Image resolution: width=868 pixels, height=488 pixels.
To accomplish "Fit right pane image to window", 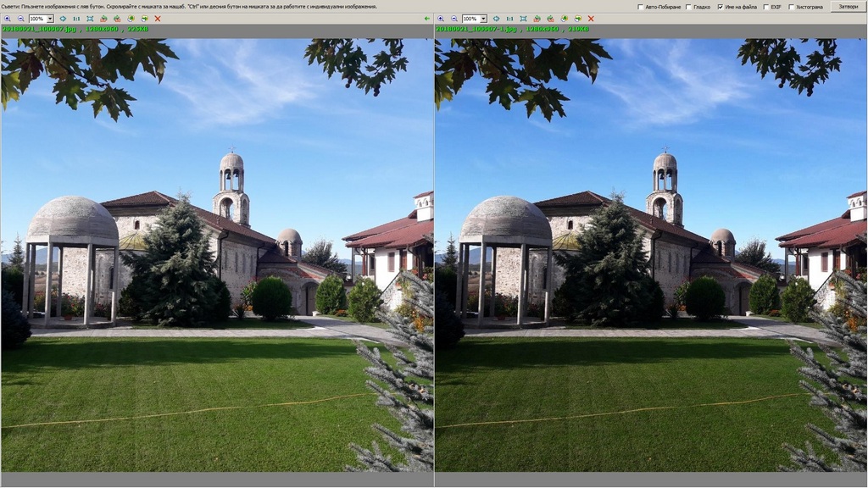I will click(x=523, y=19).
